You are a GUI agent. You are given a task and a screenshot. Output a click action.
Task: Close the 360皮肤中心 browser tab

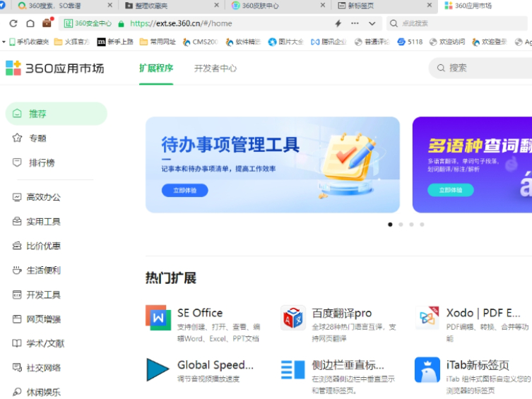323,5
